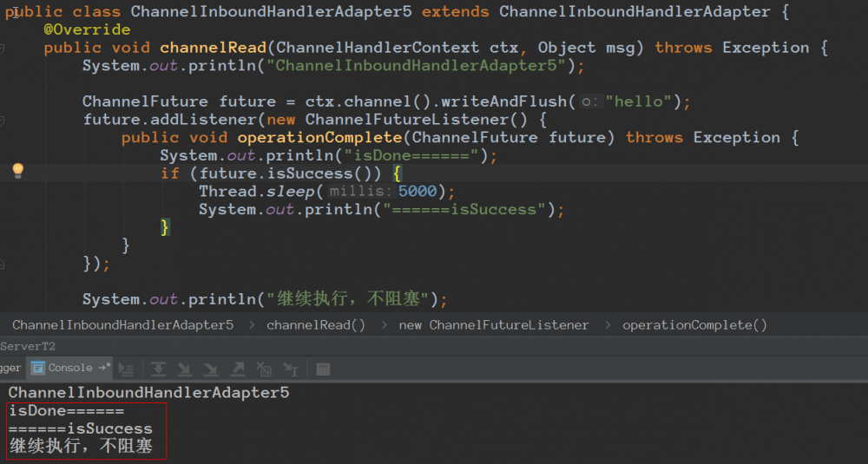Click the Drop Frame debug icon
Image resolution: width=868 pixels, height=464 pixels.
click(264, 369)
